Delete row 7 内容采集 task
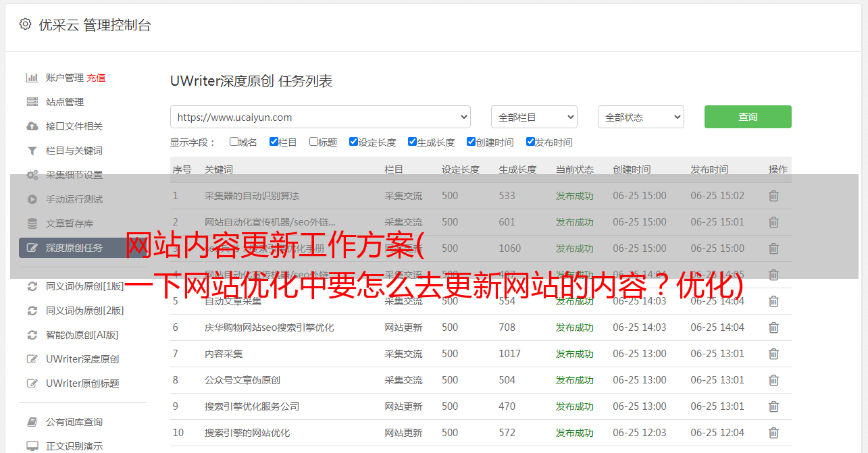Screen dimensions: 868x453 coord(773,354)
